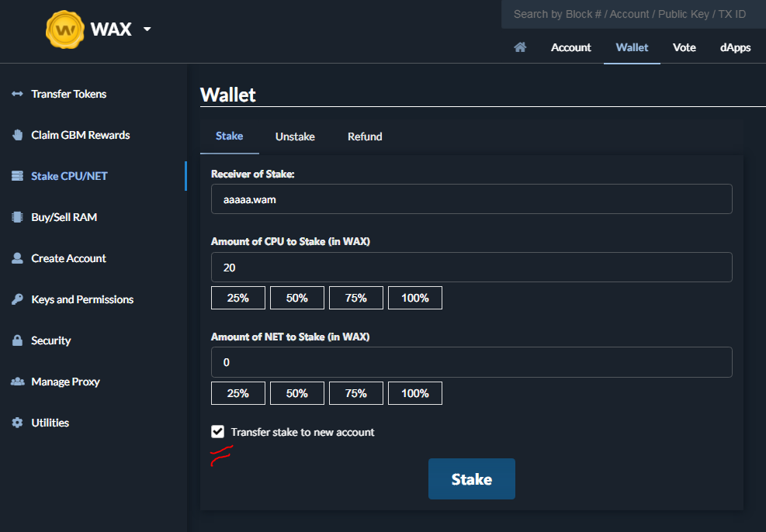Switch to the Stake tab

230,136
